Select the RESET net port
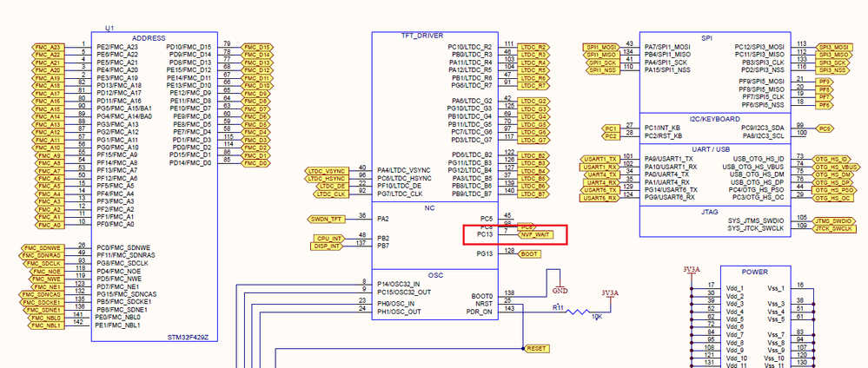This screenshot has width=868, height=368. (536, 349)
